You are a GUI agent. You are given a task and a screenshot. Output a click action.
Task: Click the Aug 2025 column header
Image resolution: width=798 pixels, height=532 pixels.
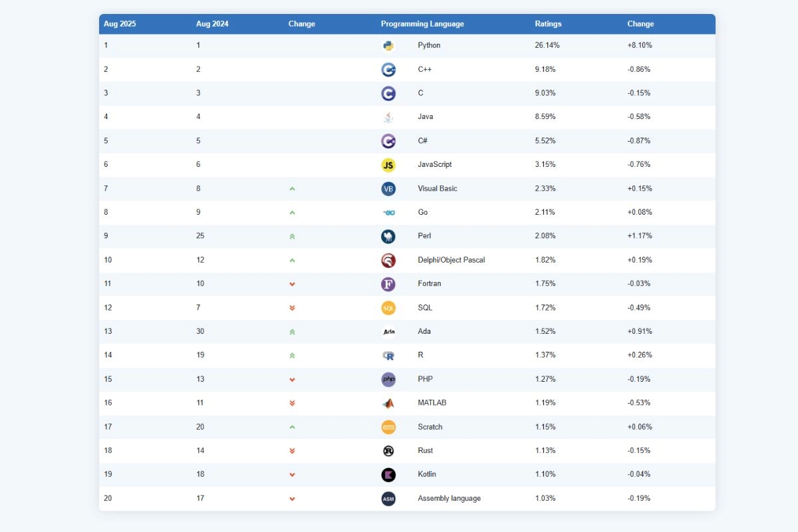pyautogui.click(x=120, y=24)
